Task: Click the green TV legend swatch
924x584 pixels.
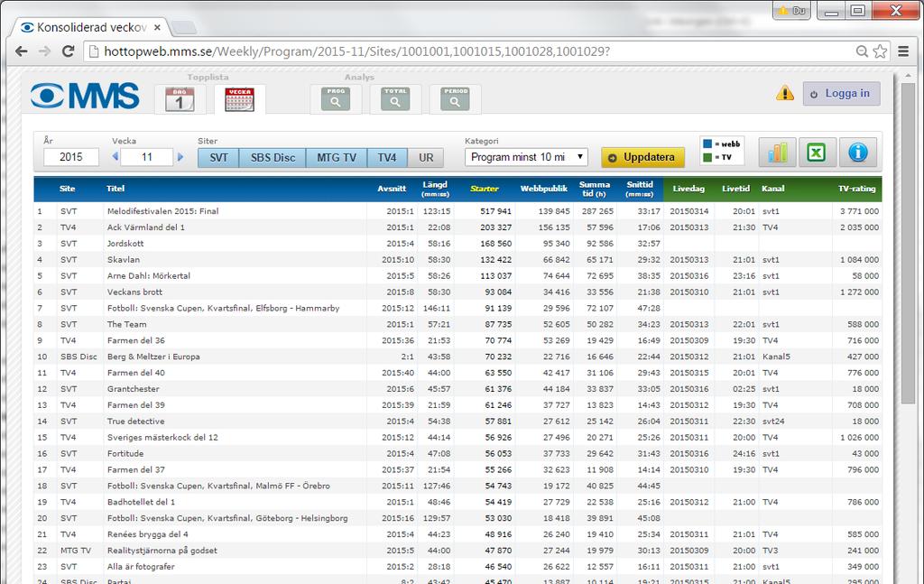Action: point(707,157)
